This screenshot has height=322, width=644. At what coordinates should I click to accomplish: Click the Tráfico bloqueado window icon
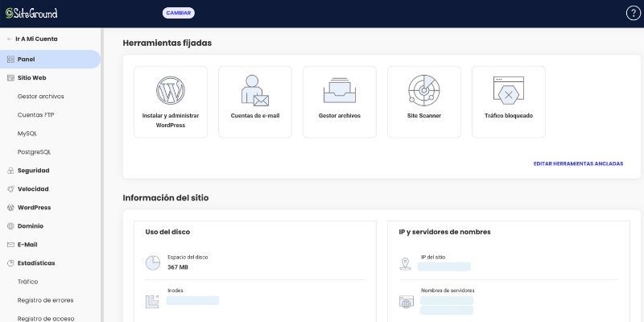(x=509, y=90)
